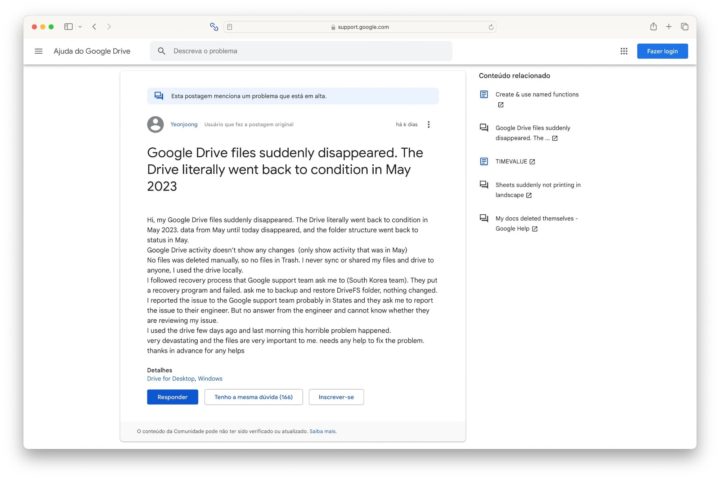Screen dimensions: 720x480
Task: Open the reader view page icon
Action: coord(230,27)
